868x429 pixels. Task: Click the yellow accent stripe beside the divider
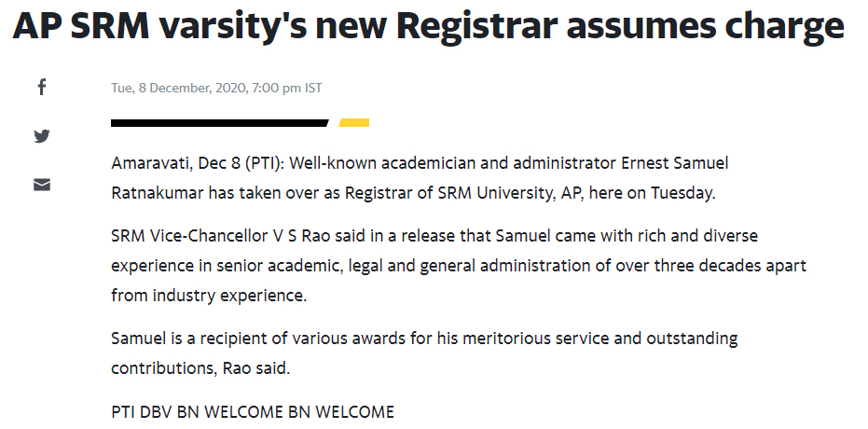[354, 122]
